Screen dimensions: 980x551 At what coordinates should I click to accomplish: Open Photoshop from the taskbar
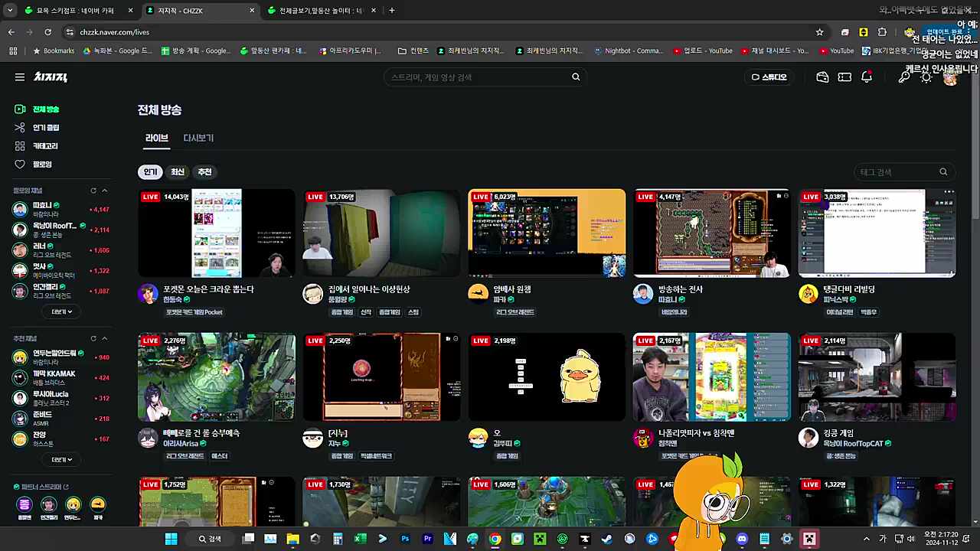405,539
